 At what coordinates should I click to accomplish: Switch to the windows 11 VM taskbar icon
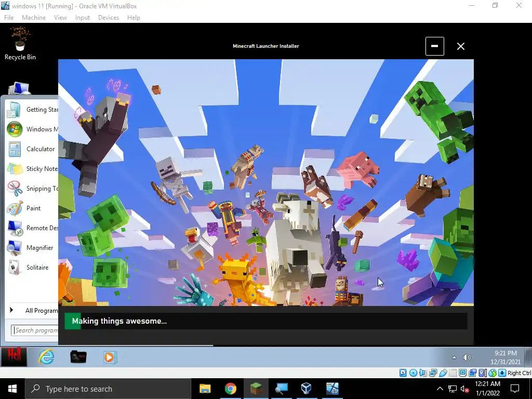pyautogui.click(x=332, y=389)
